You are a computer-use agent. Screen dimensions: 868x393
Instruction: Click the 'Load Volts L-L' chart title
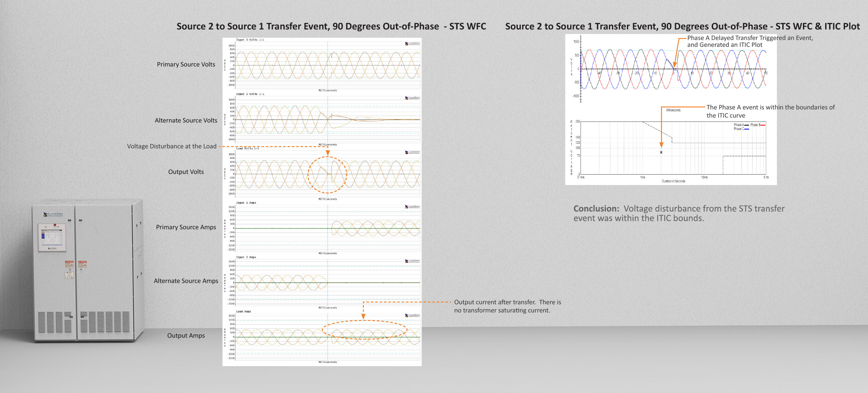click(248, 148)
